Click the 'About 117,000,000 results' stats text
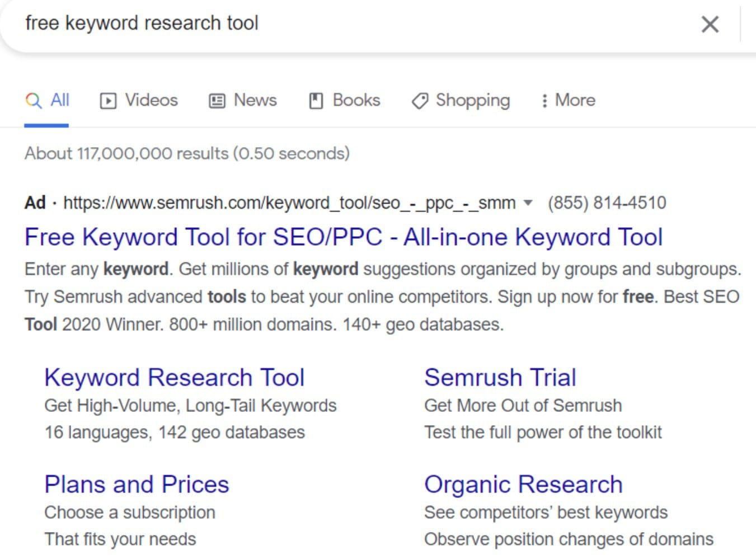This screenshot has width=756, height=560. tap(187, 153)
